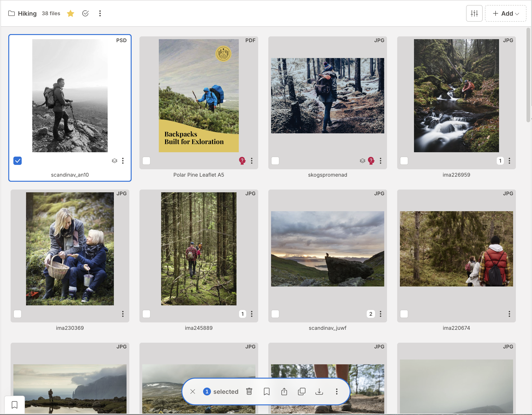Viewport: 532px width, 415px height.
Task: Open ima245889 three-dot options menu
Action: (x=252, y=314)
